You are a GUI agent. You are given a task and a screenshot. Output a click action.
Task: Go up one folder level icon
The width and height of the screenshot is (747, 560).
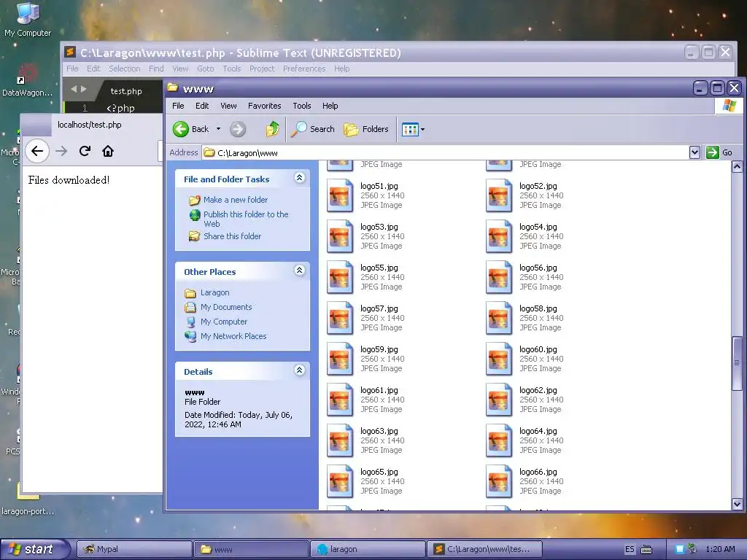pos(273,129)
